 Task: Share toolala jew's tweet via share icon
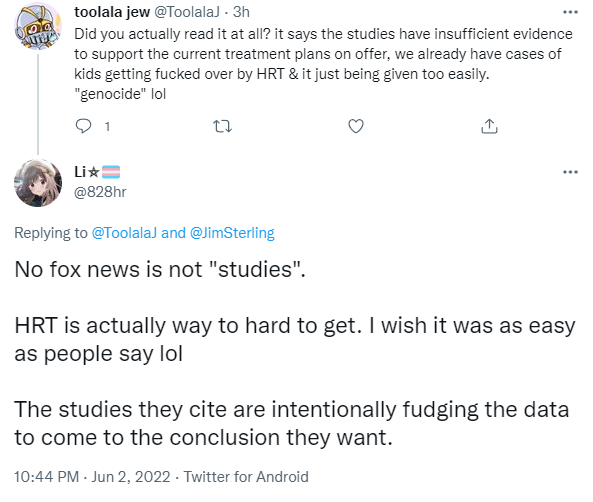point(489,126)
